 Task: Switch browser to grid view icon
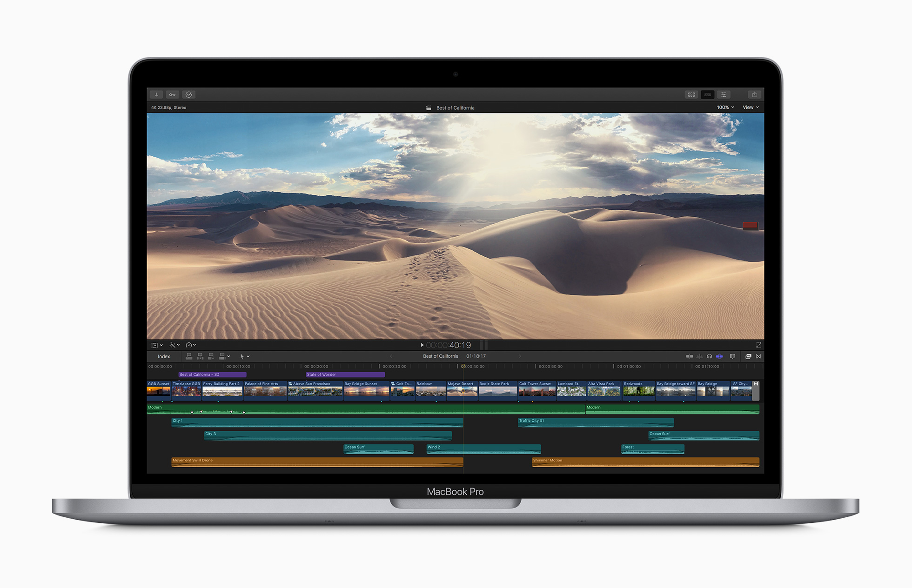coord(691,94)
